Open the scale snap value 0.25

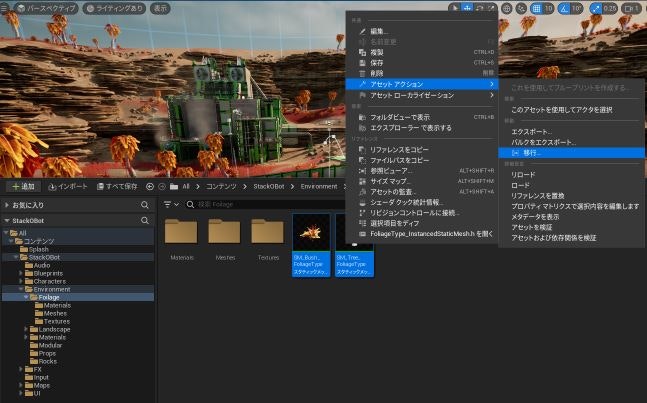[610, 8]
